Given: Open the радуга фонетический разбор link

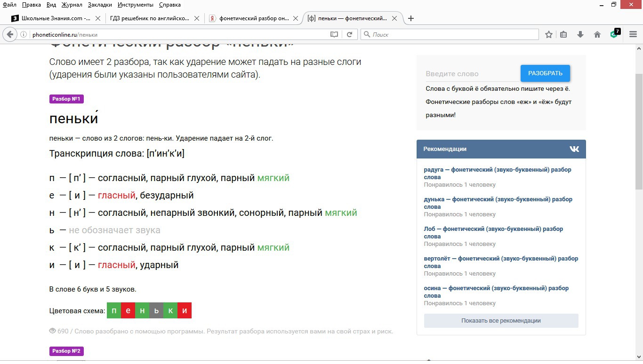Looking at the screenshot, I should [x=498, y=174].
